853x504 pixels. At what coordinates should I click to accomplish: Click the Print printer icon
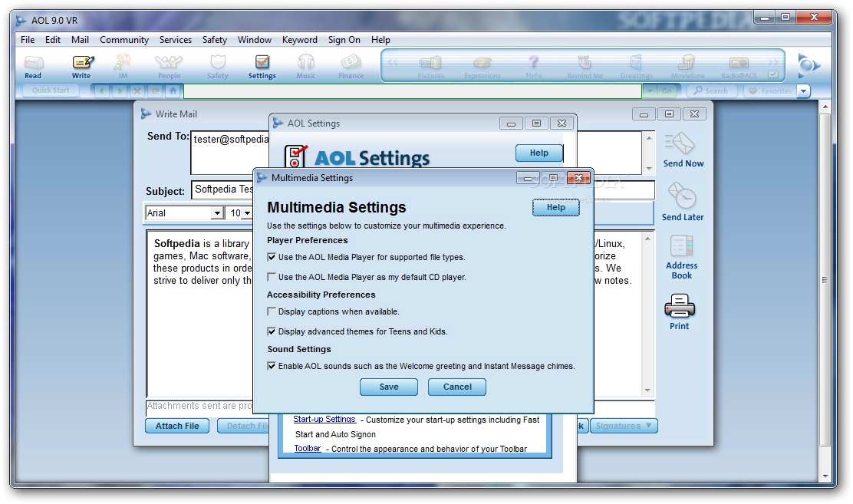click(680, 311)
